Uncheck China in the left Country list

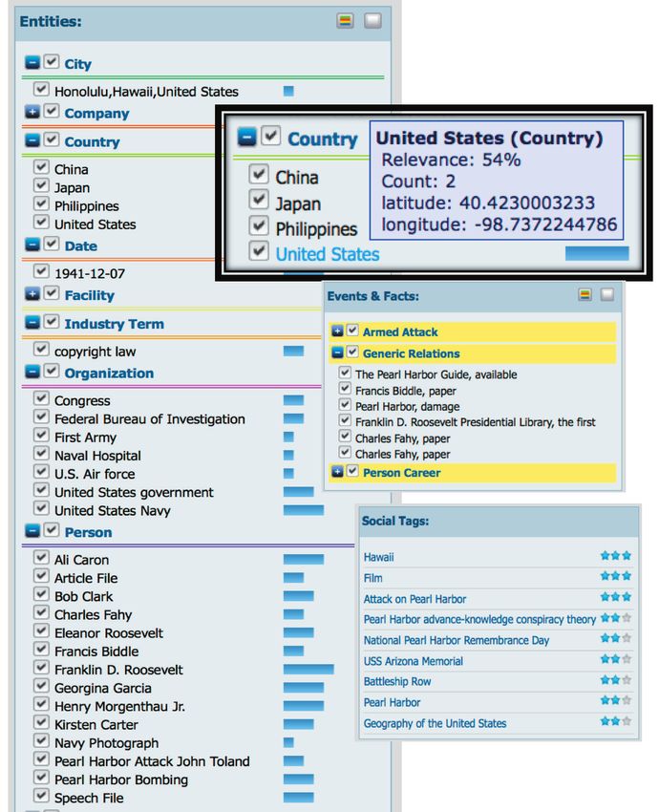41,167
